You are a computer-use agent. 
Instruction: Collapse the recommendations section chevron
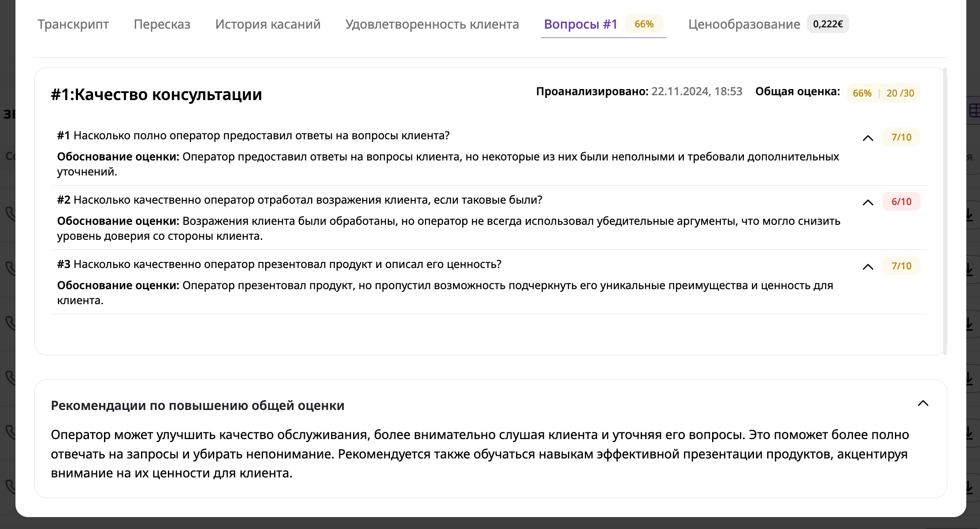(923, 403)
